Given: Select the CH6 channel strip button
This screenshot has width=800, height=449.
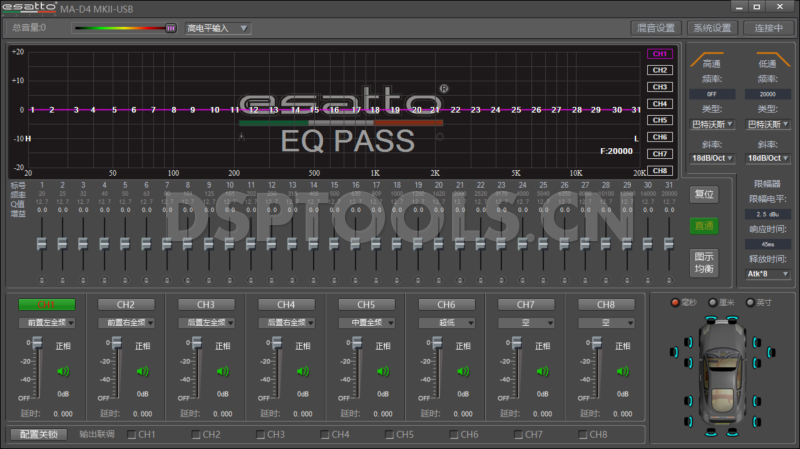Looking at the screenshot, I should [x=447, y=305].
